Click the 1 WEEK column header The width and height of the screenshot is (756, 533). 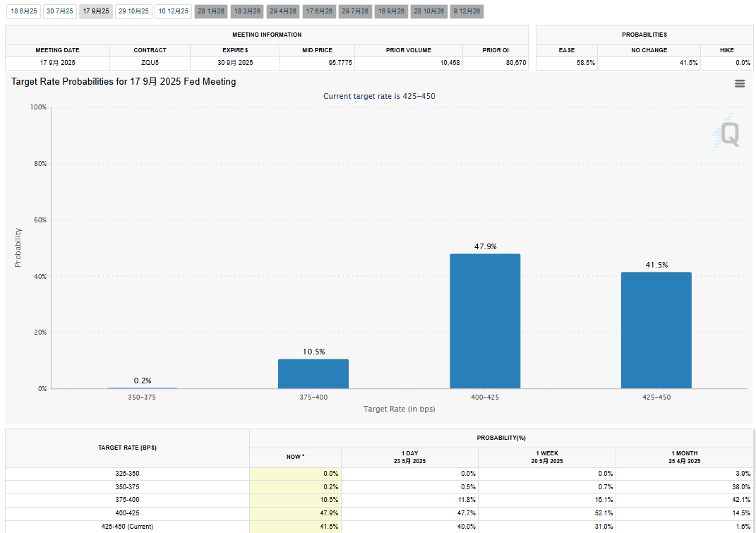tap(548, 457)
